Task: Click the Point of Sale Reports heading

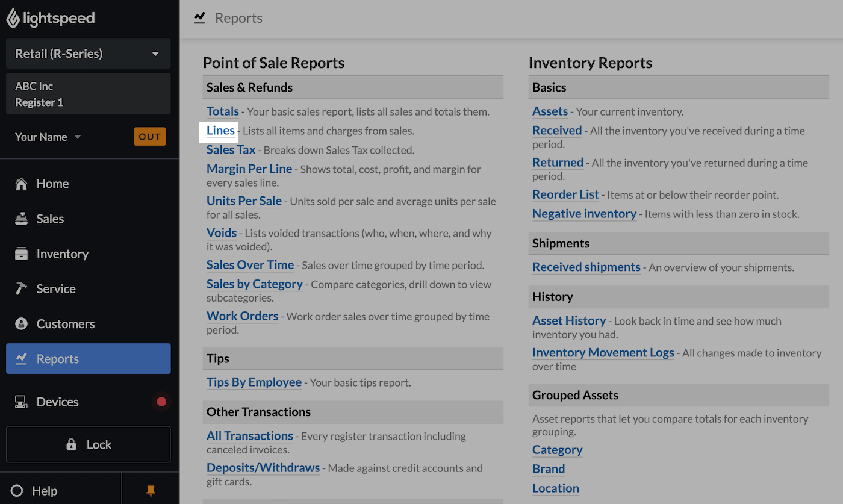Action: (x=274, y=63)
